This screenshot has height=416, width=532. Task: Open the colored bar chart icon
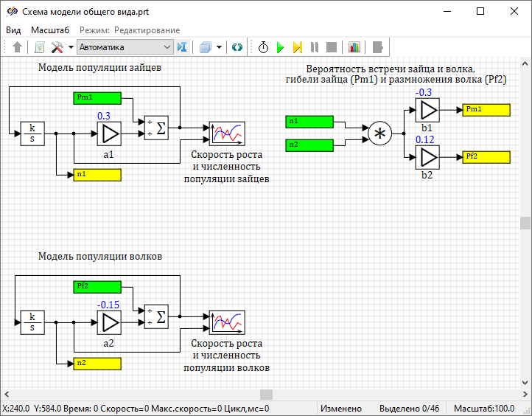(x=354, y=47)
